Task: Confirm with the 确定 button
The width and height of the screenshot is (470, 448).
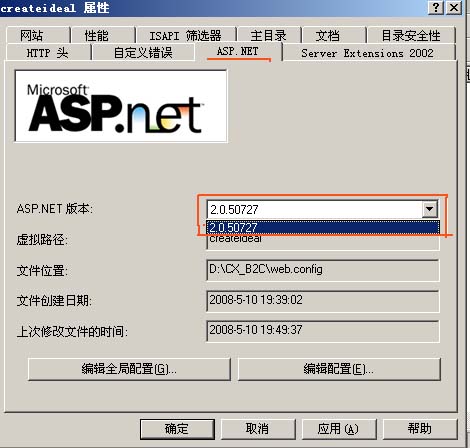Action: pos(177,429)
